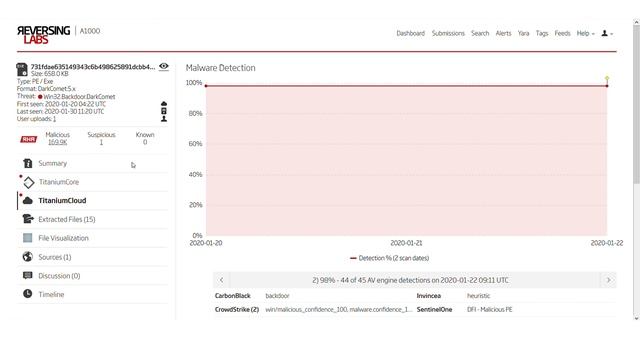Show previous scan result with left arrow
Viewport: 640px width, 360px height.
[222, 280]
